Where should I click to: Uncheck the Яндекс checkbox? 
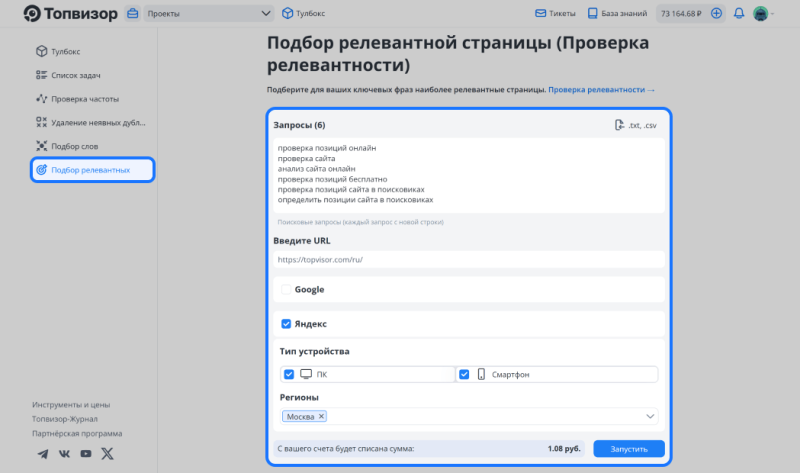pos(286,324)
